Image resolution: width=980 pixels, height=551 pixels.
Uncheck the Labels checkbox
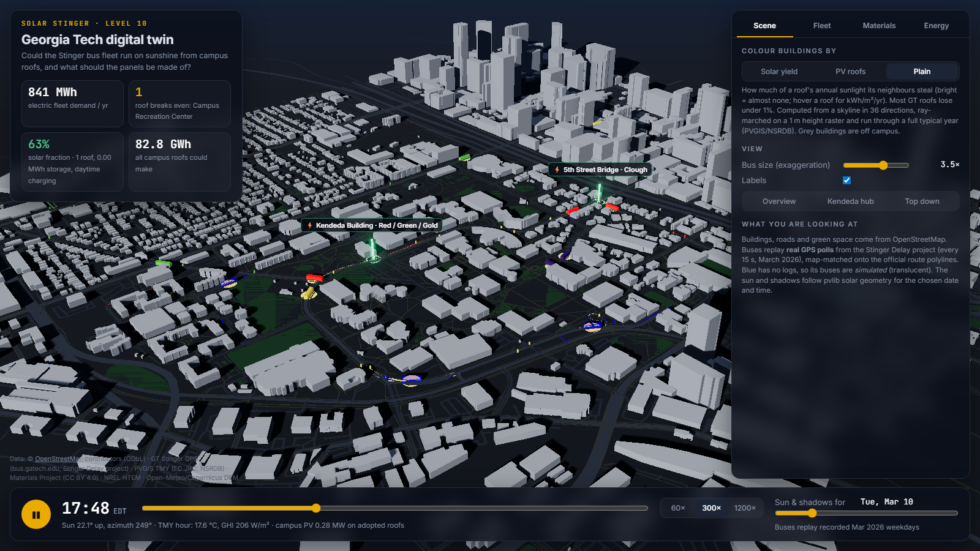coord(846,181)
